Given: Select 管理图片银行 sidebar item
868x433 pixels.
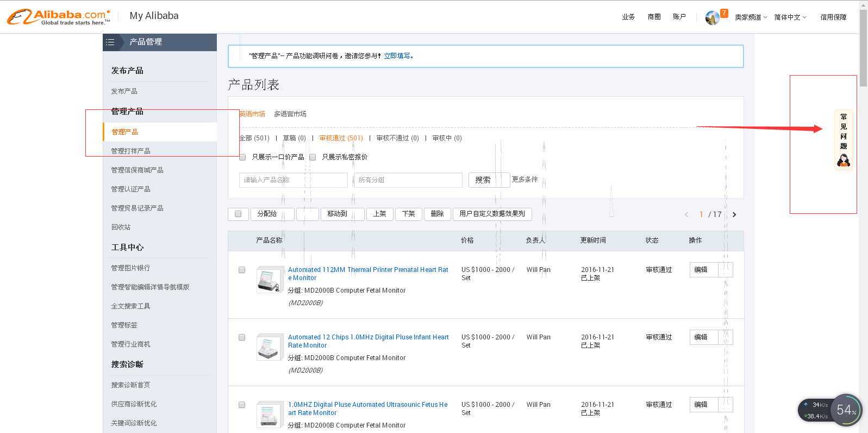Looking at the screenshot, I should (x=131, y=268).
